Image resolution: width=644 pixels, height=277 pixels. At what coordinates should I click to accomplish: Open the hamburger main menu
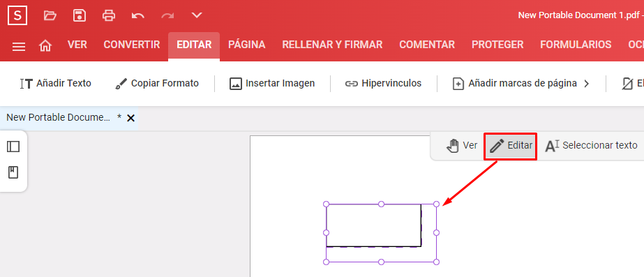coord(19,47)
